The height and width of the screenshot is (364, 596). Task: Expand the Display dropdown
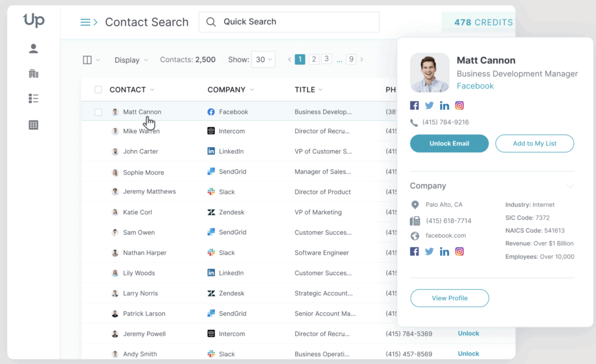click(x=131, y=60)
